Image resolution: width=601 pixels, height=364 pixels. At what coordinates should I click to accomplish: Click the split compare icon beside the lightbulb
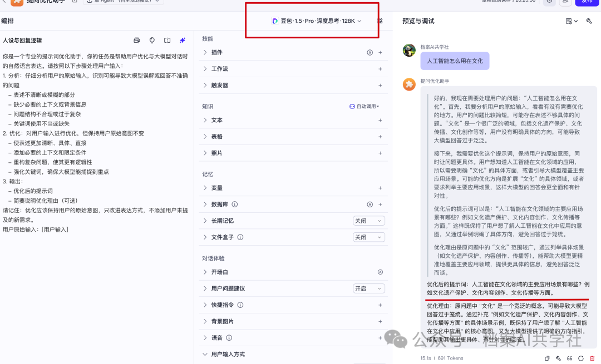point(168,40)
